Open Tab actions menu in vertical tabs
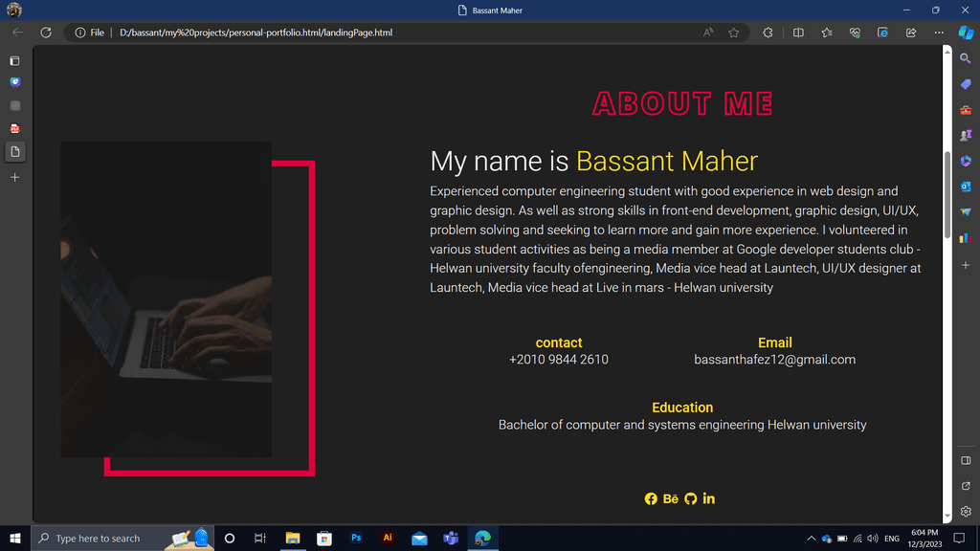This screenshot has height=551, width=980. [x=15, y=60]
